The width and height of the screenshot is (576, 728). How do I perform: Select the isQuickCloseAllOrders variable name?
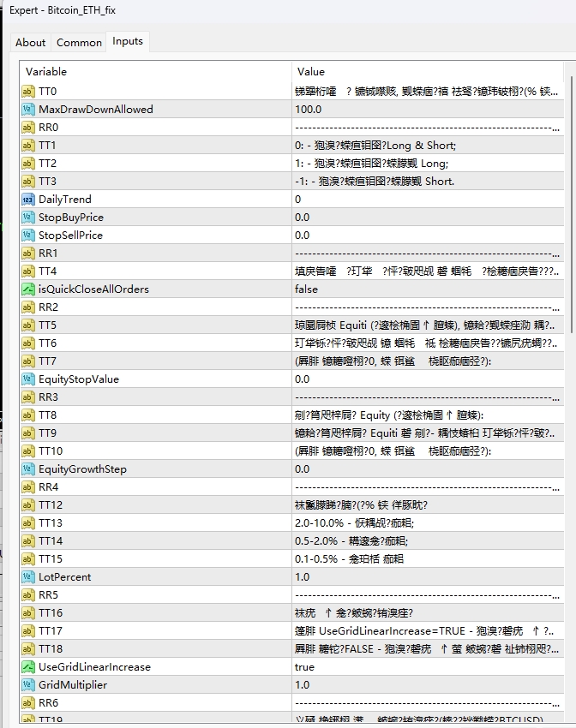pos(93,289)
